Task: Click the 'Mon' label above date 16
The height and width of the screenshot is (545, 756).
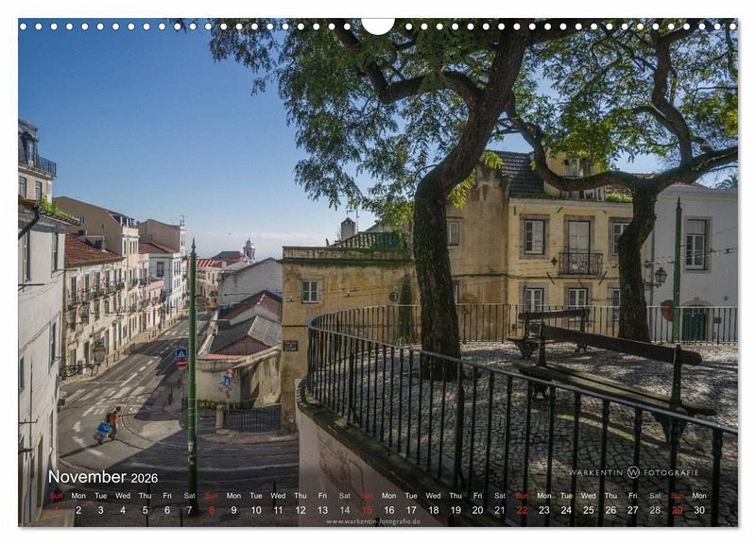Action: point(389,495)
